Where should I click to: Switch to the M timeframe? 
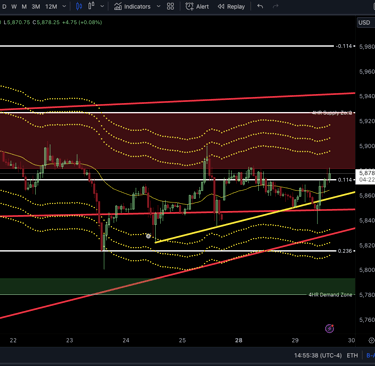24,6
